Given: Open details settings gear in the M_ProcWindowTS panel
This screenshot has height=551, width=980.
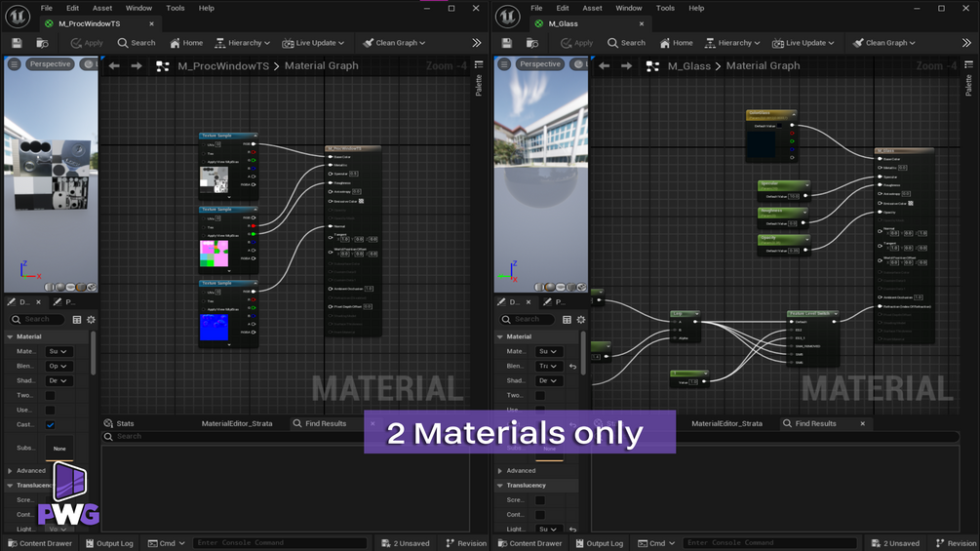Looking at the screenshot, I should click(x=92, y=319).
